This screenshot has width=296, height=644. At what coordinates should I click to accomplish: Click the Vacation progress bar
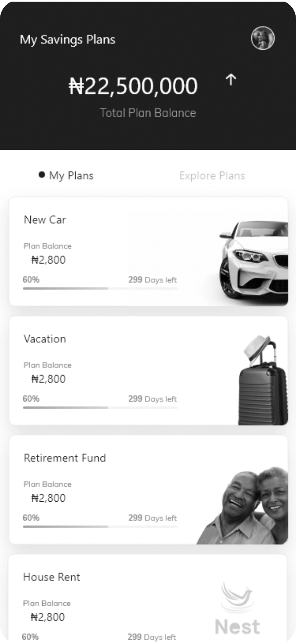(100, 407)
